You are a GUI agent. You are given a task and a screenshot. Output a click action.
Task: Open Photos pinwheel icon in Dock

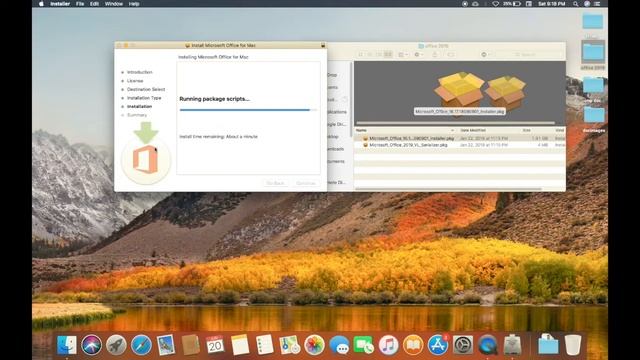(314, 345)
